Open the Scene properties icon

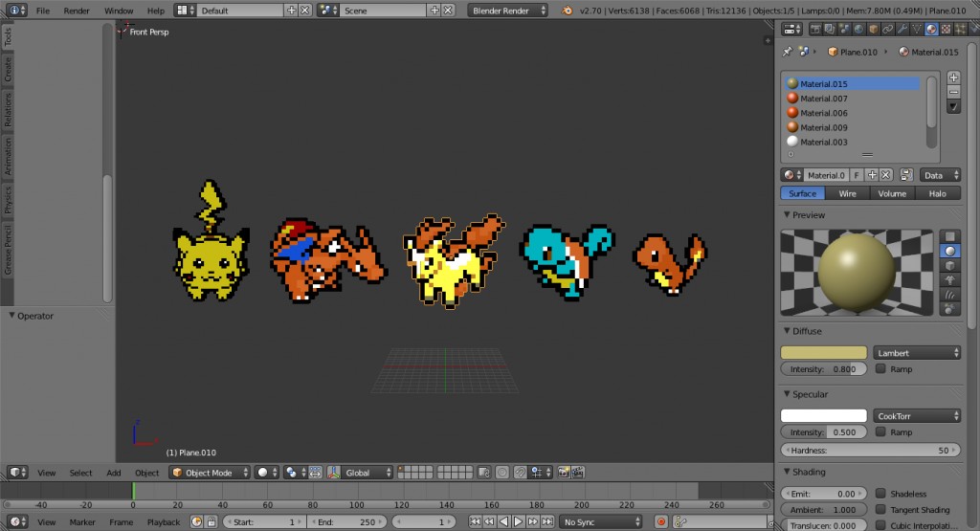pos(844,29)
